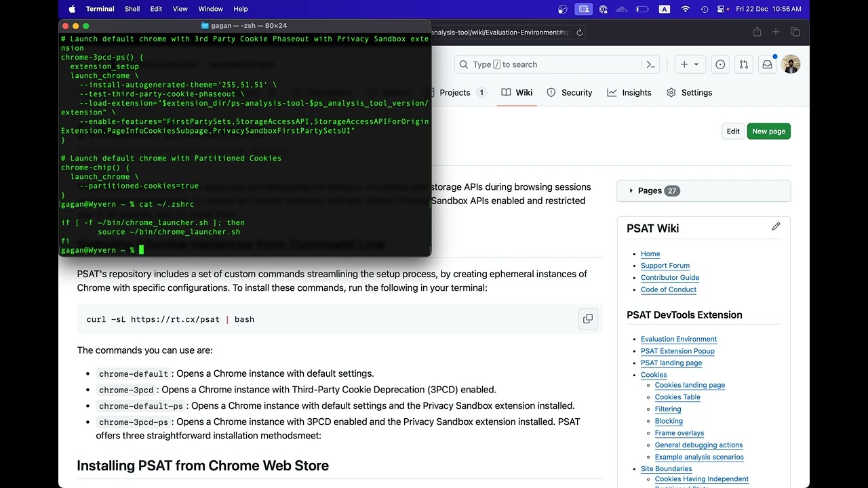Click the keyboard input source icon
Image resolution: width=868 pixels, height=488 pixels.
click(665, 9)
